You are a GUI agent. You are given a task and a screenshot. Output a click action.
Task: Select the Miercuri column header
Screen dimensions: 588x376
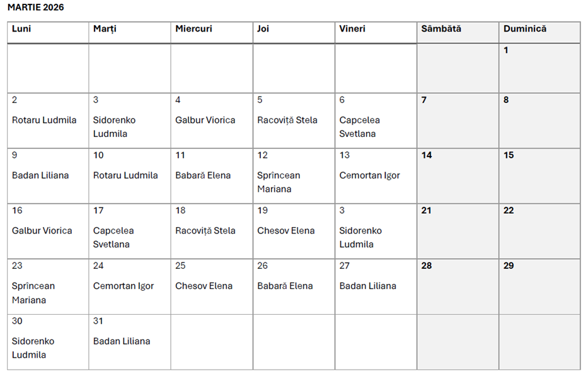(x=193, y=29)
